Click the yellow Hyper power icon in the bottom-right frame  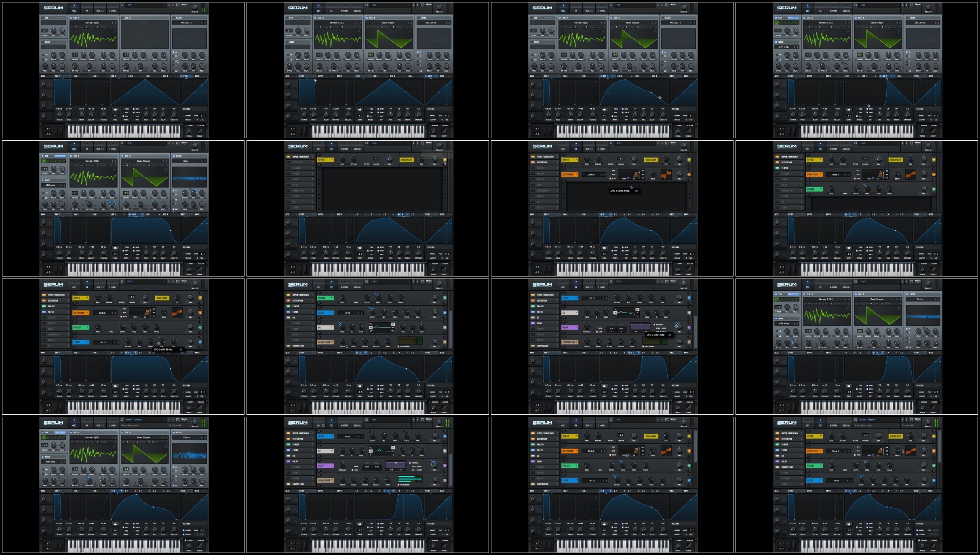[934, 436]
